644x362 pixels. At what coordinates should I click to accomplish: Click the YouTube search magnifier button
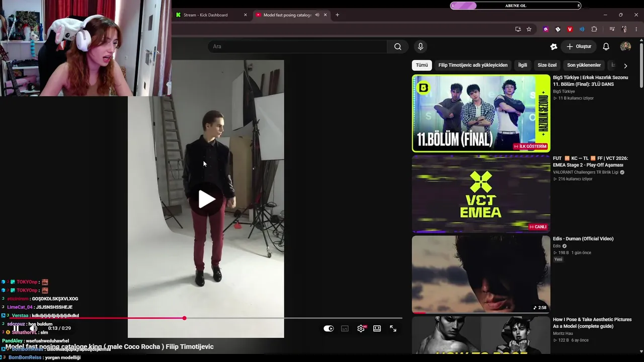pyautogui.click(x=397, y=47)
